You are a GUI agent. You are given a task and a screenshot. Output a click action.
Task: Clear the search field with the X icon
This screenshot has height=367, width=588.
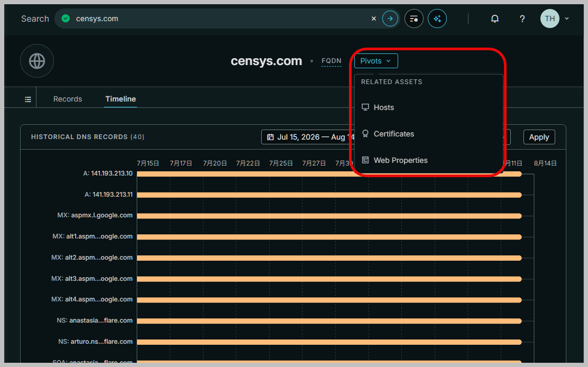373,19
